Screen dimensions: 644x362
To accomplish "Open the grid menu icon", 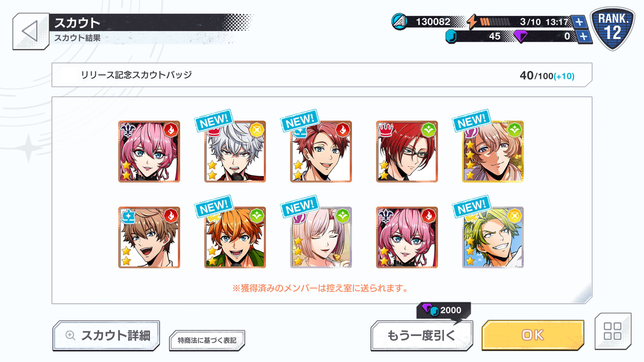I will click(613, 331).
